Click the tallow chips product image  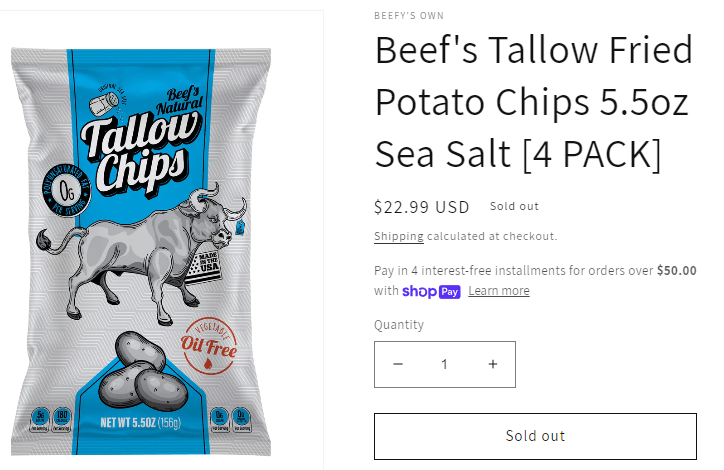141,252
